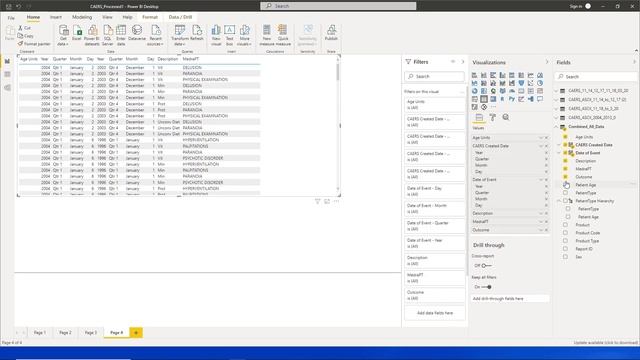Uncheck the Description field

pyautogui.click(x=565, y=161)
